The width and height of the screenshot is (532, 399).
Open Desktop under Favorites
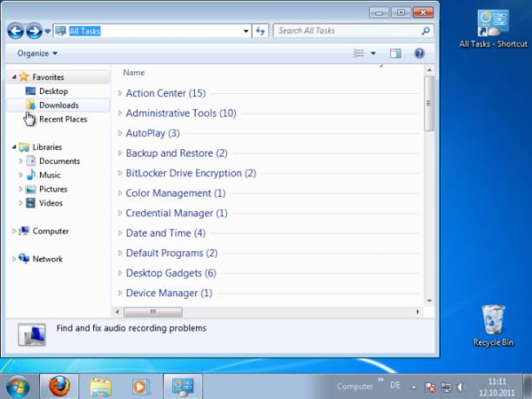coord(54,91)
